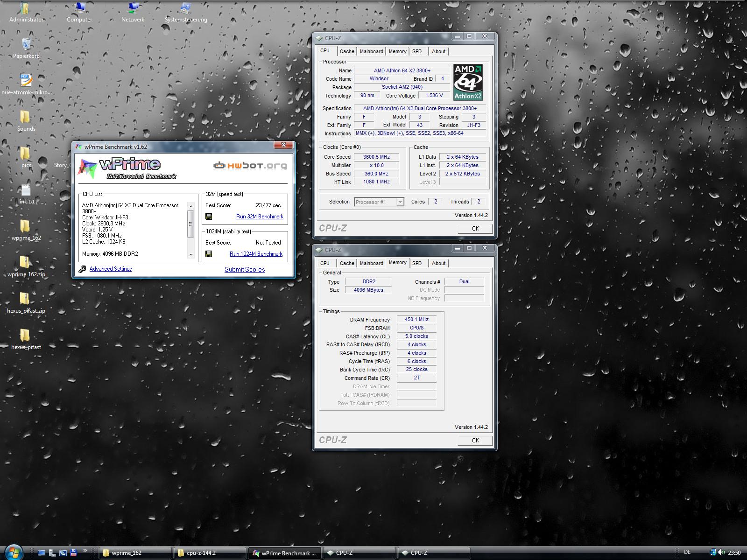
Task: Select the link.txt file icon
Action: pyautogui.click(x=26, y=194)
